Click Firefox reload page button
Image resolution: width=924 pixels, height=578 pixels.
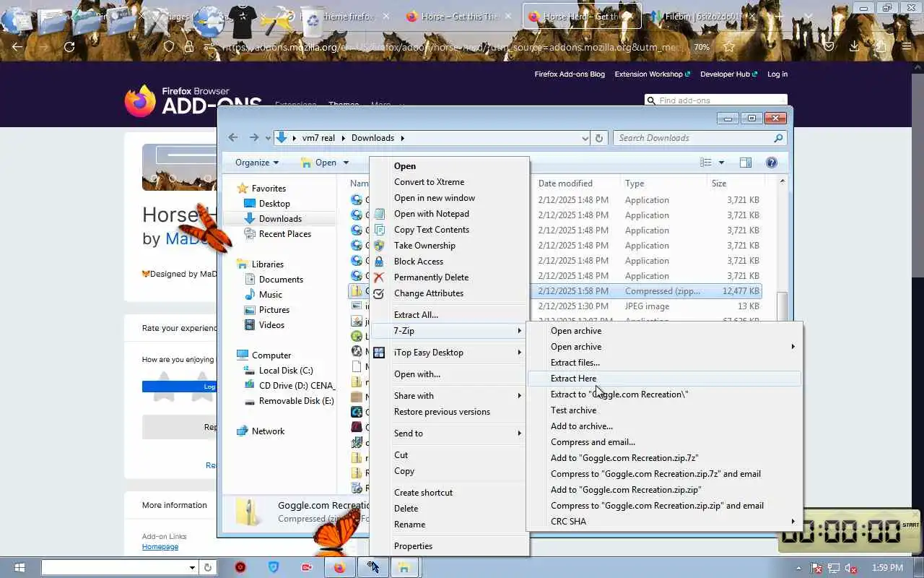[x=69, y=47]
